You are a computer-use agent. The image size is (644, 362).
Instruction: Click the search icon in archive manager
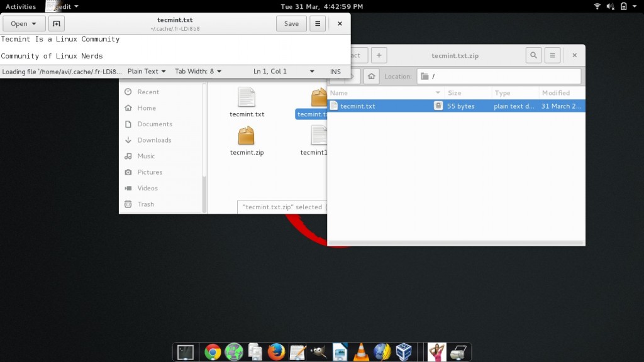533,55
